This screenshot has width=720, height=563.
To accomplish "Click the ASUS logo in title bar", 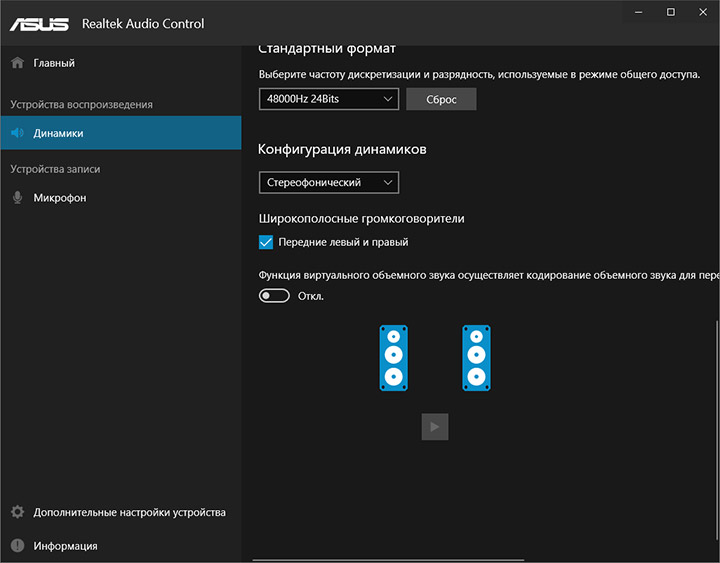I will point(41,23).
